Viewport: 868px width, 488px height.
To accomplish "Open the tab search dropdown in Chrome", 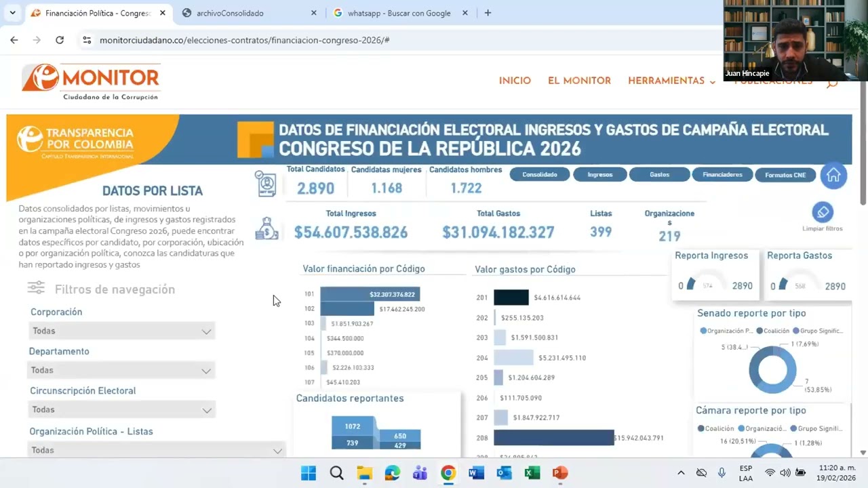I will tap(12, 13).
